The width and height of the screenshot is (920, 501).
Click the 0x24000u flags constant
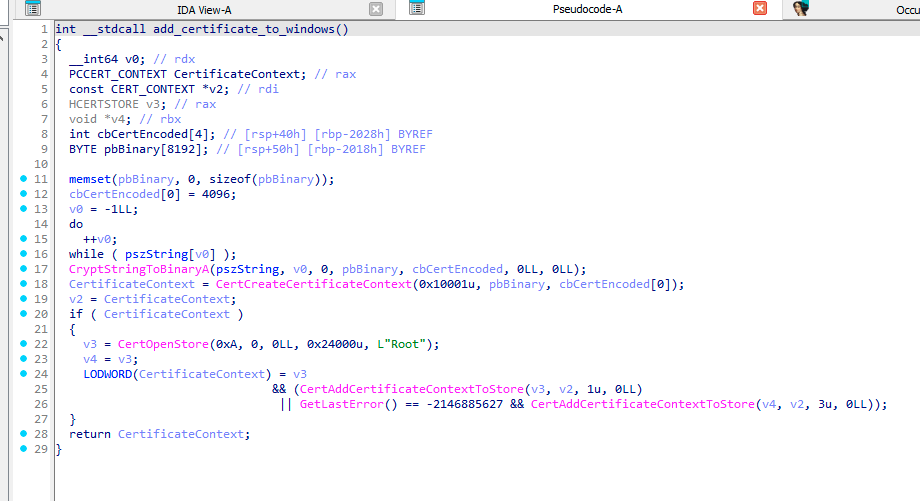click(334, 344)
